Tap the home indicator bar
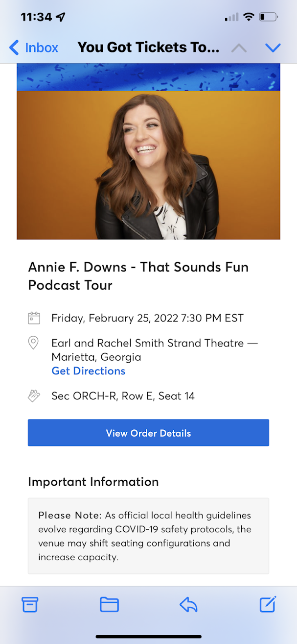Image resolution: width=297 pixels, height=644 pixels. 148,637
